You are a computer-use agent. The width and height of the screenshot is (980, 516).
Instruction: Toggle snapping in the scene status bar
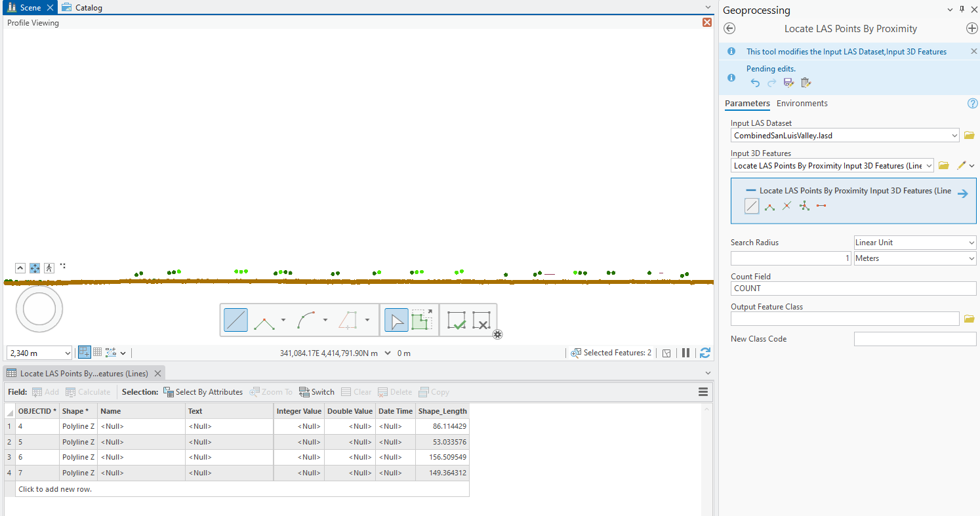tap(85, 352)
